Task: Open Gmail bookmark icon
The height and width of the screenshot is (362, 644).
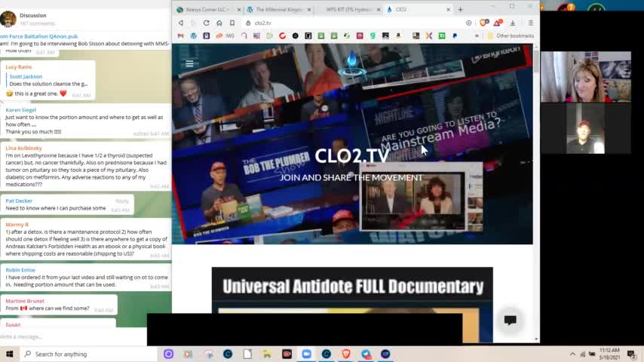Action: click(180, 35)
